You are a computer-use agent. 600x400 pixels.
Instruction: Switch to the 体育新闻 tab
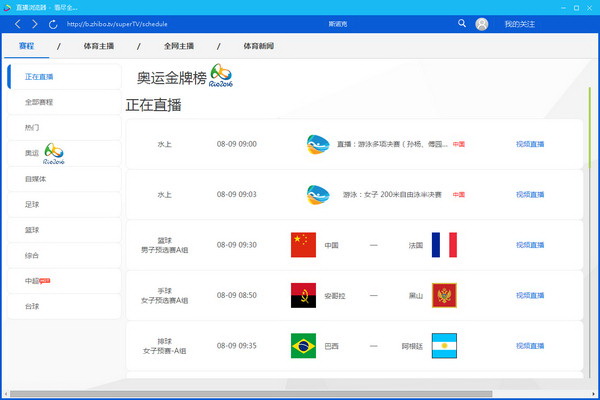tap(259, 46)
